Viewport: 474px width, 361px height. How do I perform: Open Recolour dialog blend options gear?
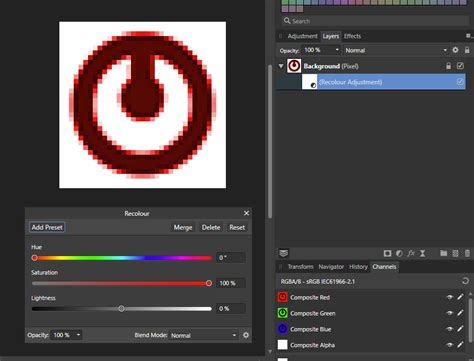click(x=246, y=335)
